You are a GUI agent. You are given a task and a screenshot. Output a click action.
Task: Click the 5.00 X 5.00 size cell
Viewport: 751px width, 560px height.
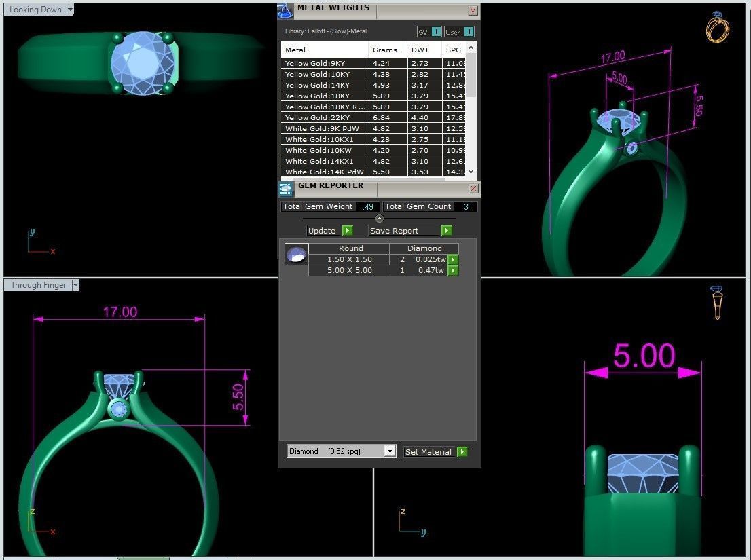[349, 270]
